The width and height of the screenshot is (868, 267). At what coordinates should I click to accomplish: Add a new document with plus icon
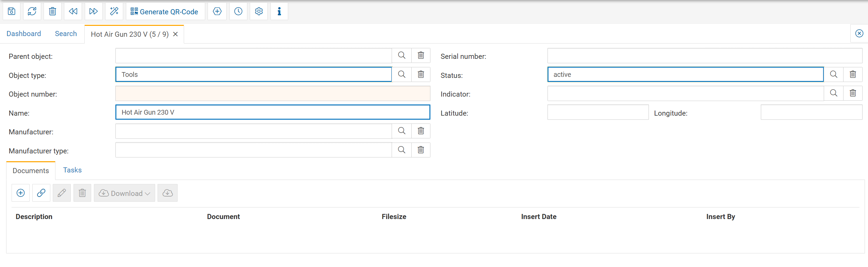tap(21, 193)
